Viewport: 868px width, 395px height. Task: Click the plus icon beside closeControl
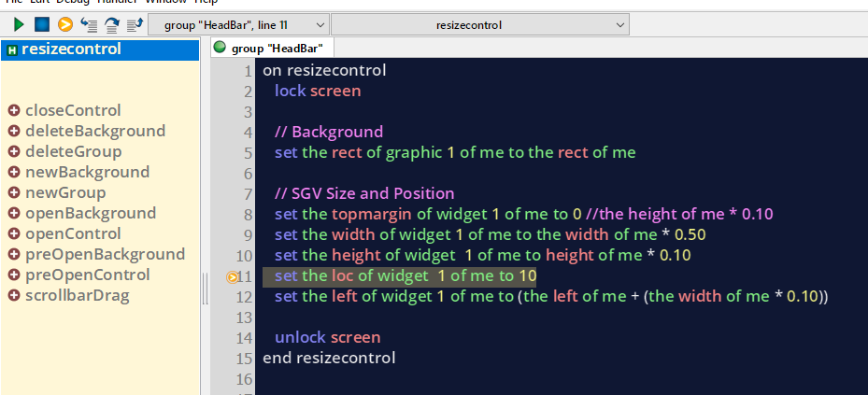click(14, 110)
